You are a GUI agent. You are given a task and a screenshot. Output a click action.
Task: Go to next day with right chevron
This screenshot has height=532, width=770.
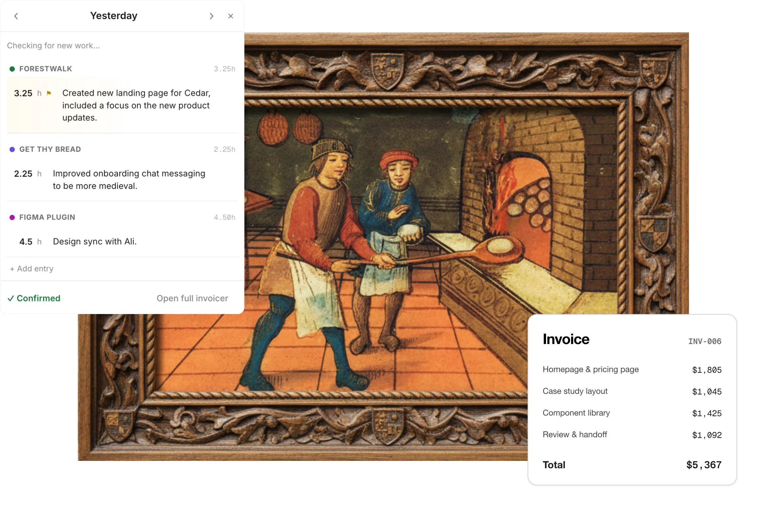pos(211,16)
